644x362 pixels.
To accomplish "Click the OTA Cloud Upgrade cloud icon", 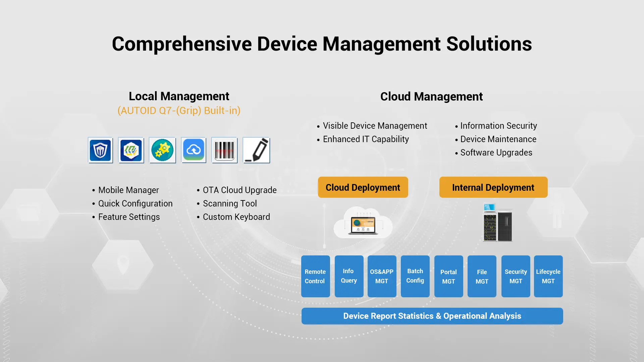I will (194, 150).
